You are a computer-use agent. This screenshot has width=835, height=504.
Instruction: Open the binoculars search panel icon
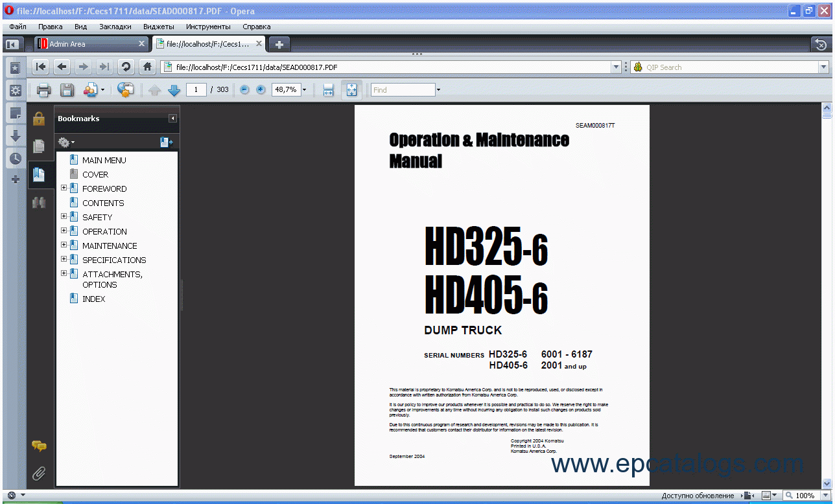click(x=39, y=202)
